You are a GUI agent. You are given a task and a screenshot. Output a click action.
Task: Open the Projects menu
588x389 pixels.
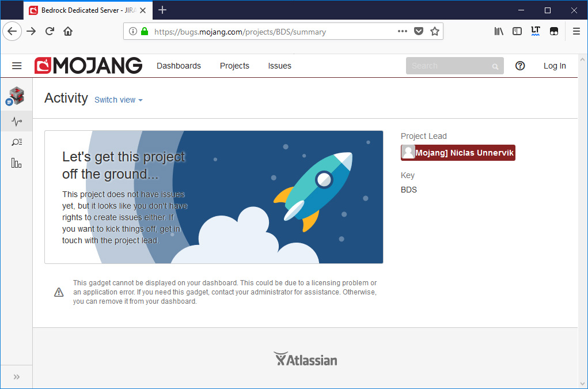point(234,66)
